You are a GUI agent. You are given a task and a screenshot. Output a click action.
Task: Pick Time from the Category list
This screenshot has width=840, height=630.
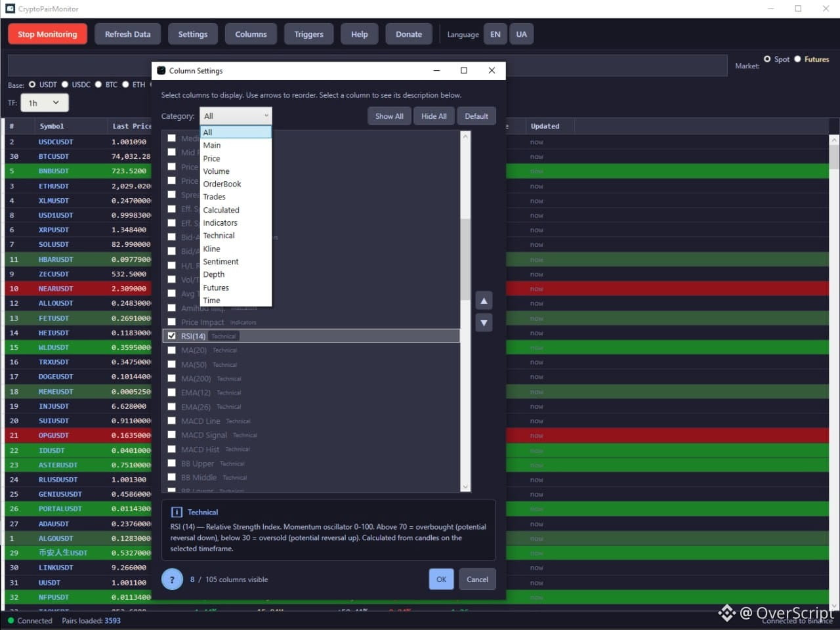coord(236,300)
